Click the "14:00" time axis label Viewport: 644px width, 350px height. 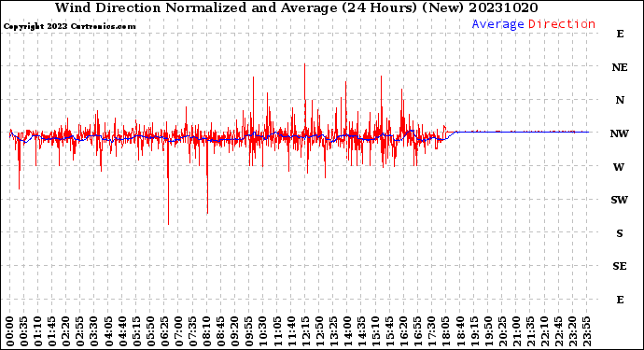(x=347, y=331)
